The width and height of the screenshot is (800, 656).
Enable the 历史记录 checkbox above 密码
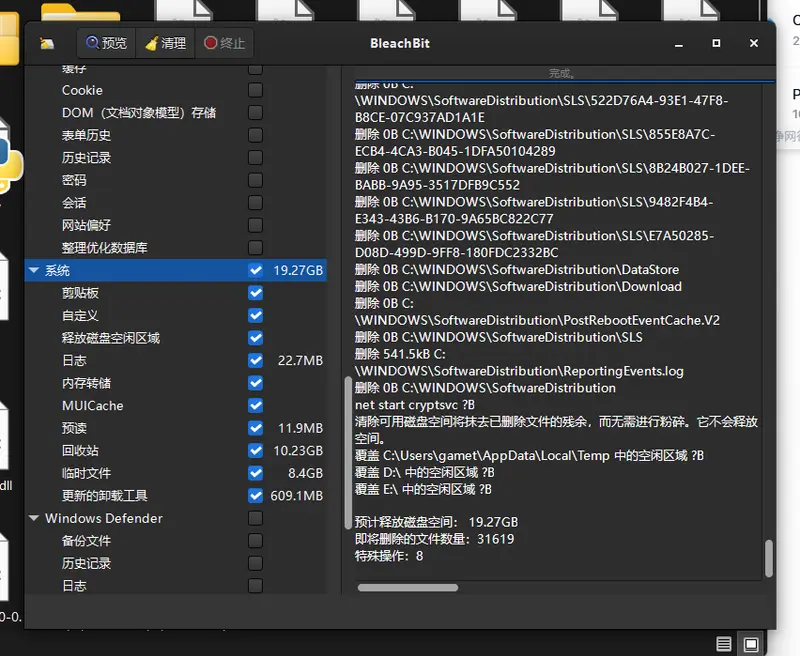[256, 158]
